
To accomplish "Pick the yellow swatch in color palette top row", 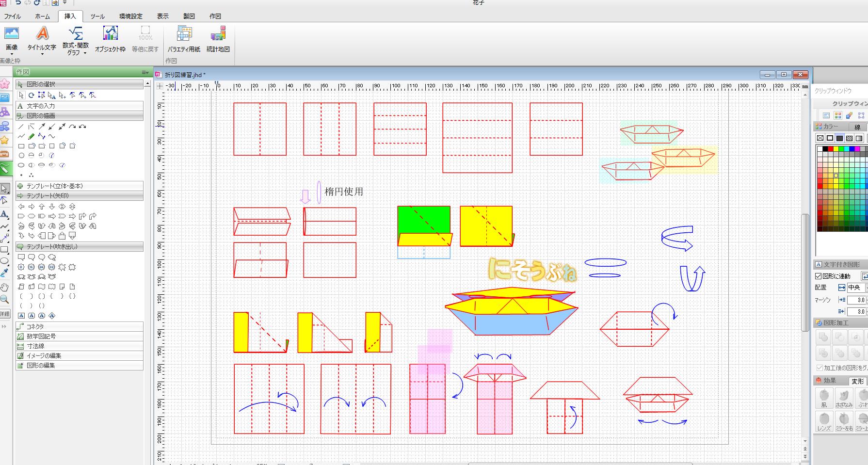I will click(x=836, y=149).
